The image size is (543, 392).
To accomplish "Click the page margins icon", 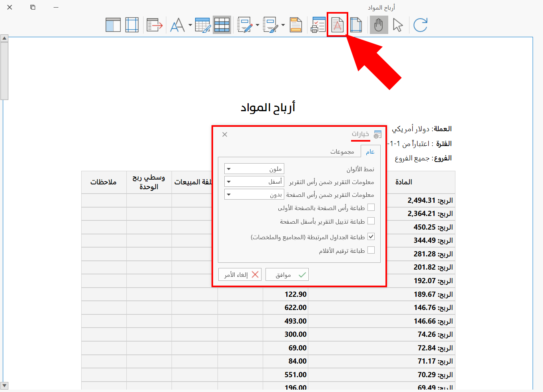I will (x=356, y=25).
